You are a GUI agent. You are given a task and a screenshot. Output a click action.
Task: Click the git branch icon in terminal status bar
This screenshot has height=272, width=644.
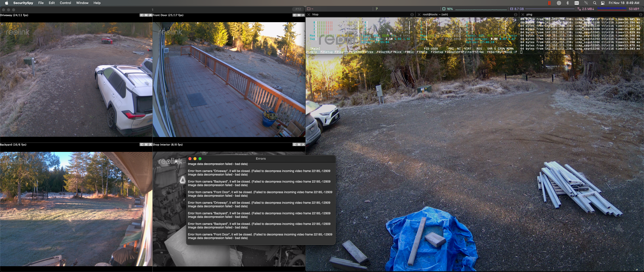377,9
